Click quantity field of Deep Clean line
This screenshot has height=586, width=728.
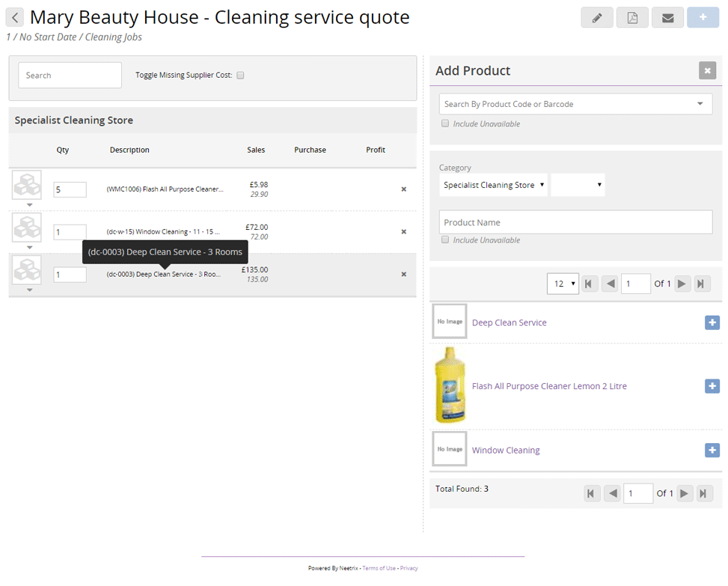coord(70,275)
